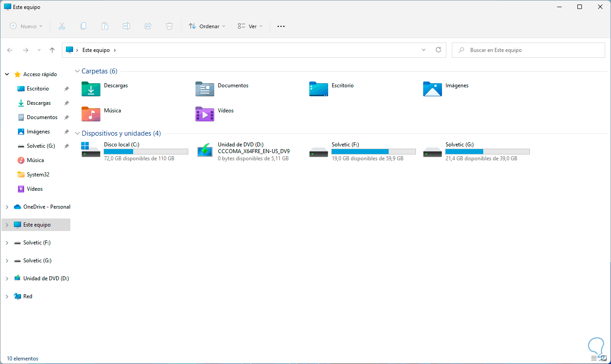Open the Ver view menu
Screen dimensions: 611x364
(250, 26)
